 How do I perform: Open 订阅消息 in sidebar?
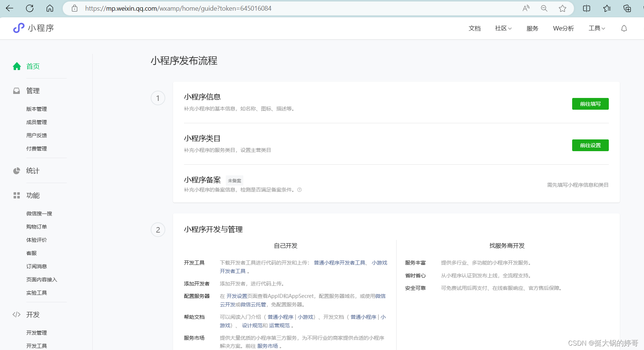click(x=37, y=266)
